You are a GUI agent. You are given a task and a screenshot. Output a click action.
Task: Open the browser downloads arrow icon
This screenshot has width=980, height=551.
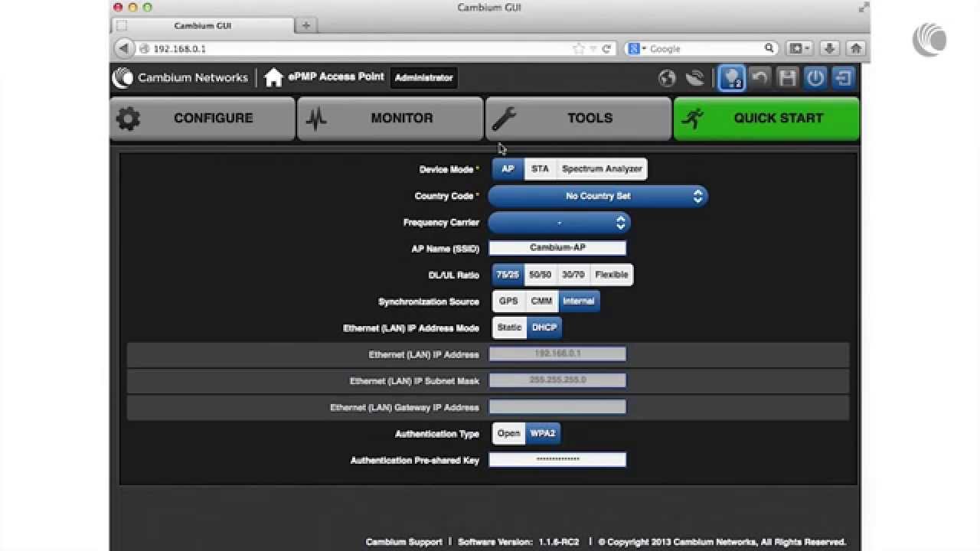point(829,48)
